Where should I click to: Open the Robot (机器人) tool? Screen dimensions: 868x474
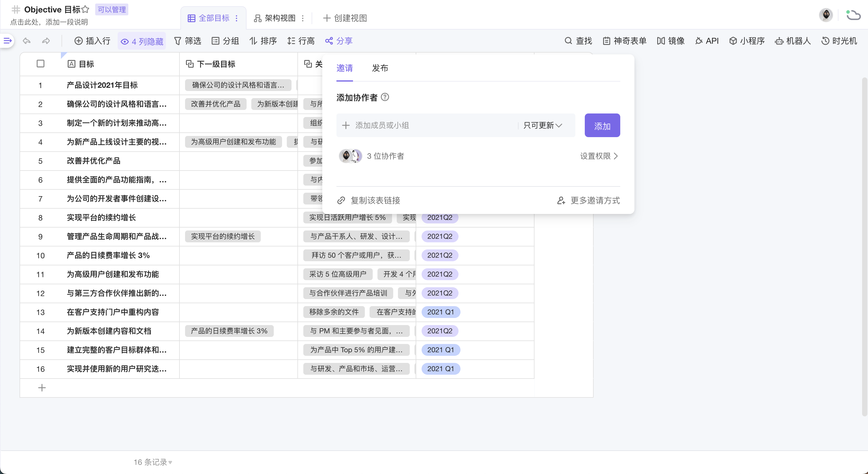point(793,41)
